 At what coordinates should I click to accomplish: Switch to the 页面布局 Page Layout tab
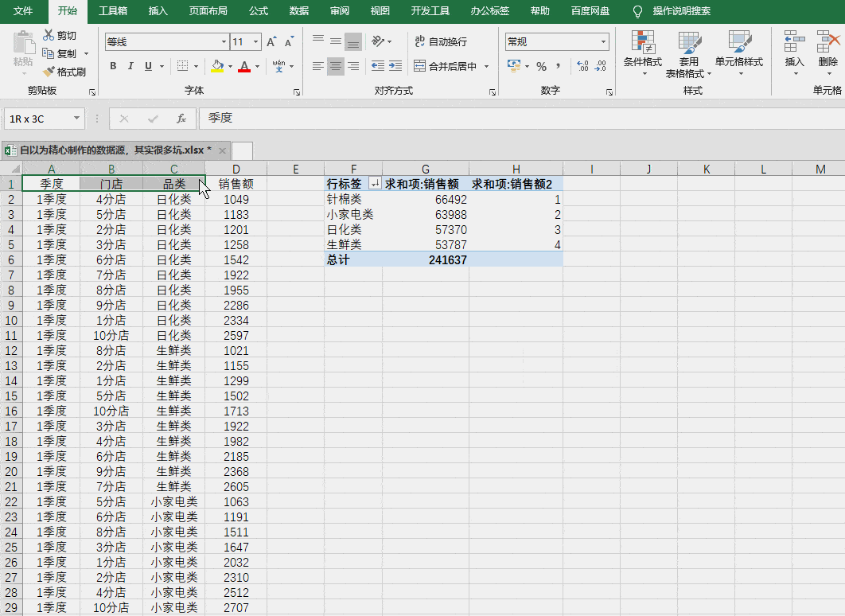click(208, 11)
